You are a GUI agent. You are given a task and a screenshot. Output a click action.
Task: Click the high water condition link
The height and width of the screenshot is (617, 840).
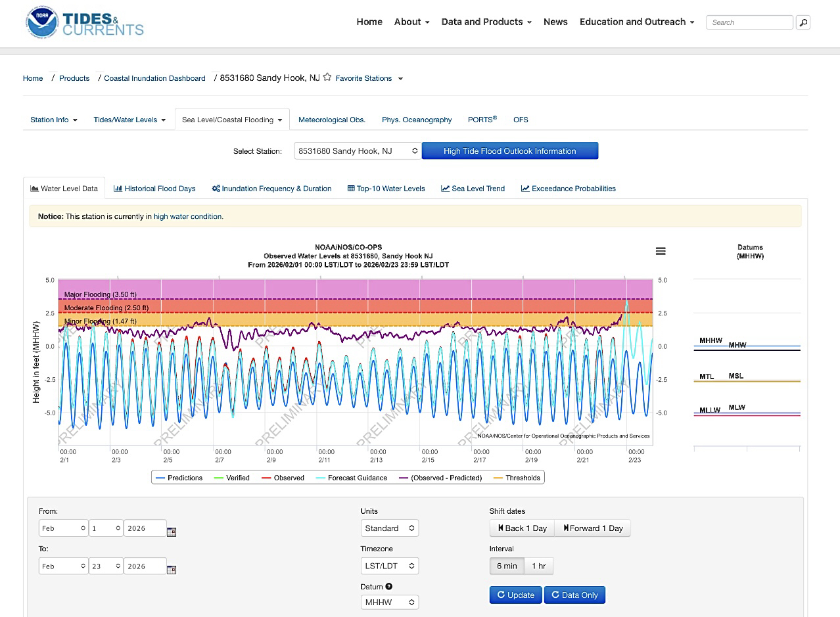(x=188, y=216)
